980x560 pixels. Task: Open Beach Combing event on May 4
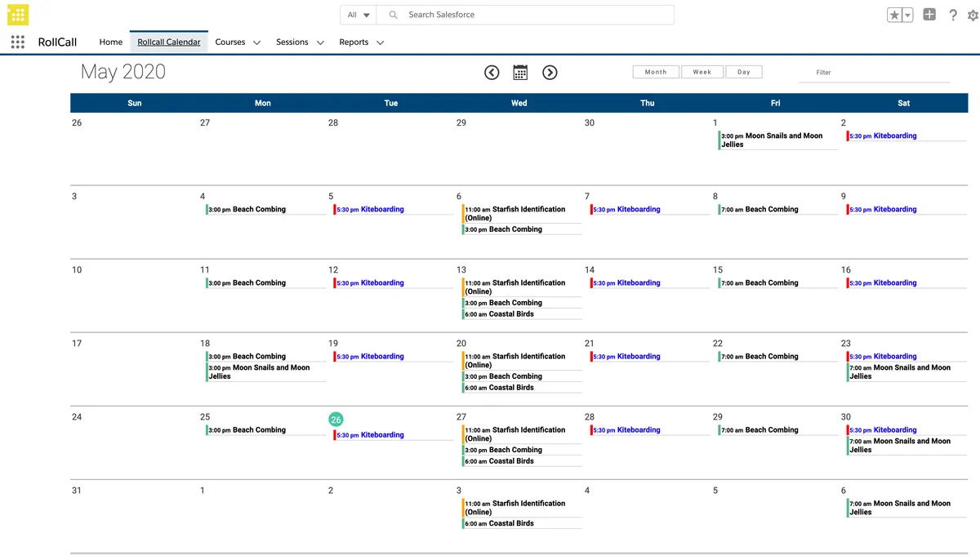point(265,210)
